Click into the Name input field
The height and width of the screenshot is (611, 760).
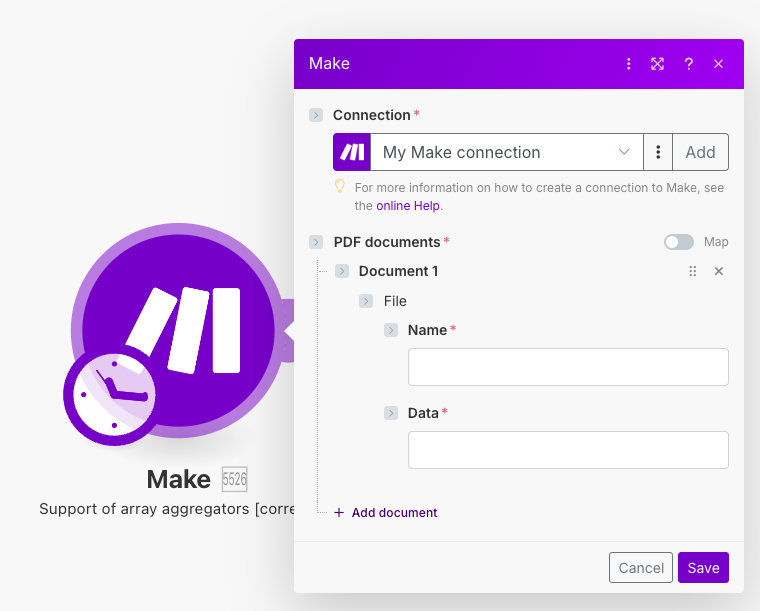coord(568,367)
